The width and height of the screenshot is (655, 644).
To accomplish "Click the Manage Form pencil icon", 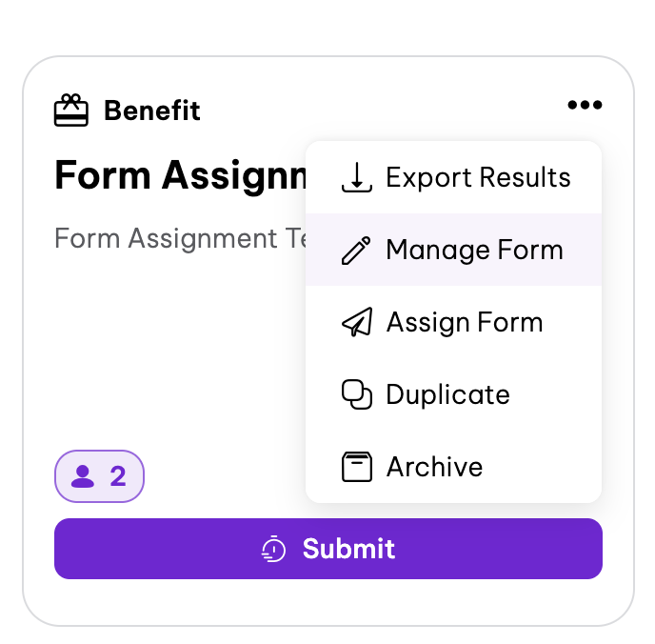I will (x=356, y=251).
